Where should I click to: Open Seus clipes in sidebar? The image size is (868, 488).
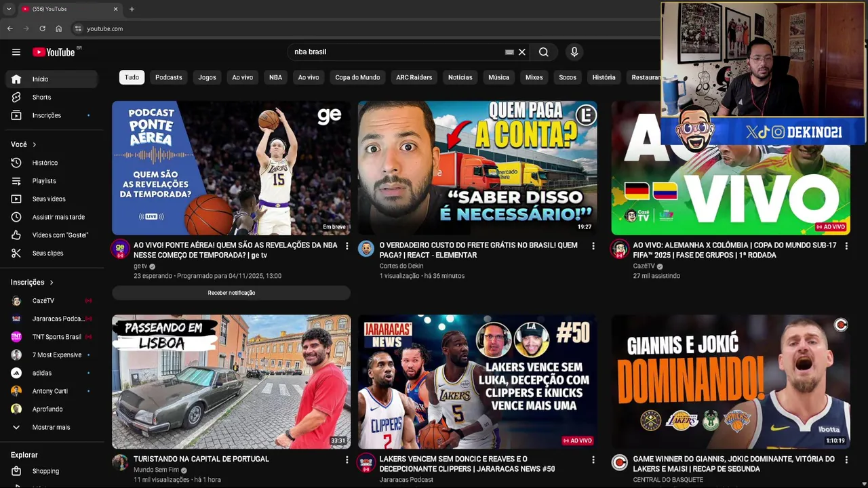coord(52,253)
